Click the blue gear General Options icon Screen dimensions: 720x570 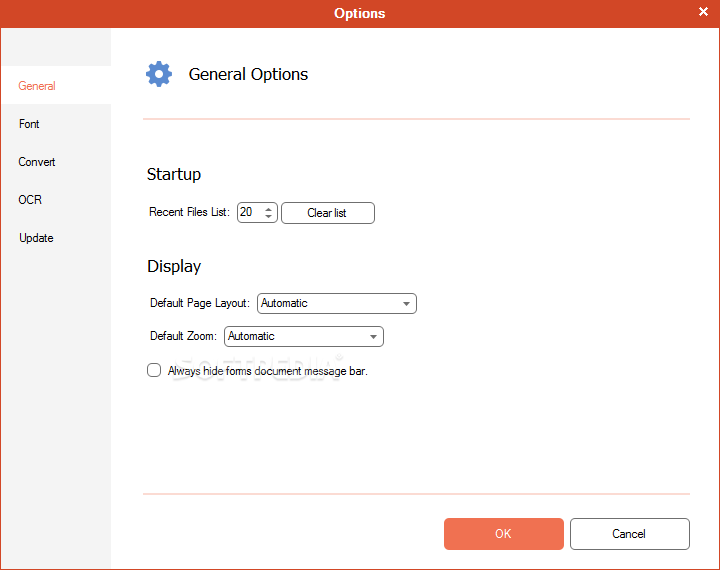click(x=159, y=74)
